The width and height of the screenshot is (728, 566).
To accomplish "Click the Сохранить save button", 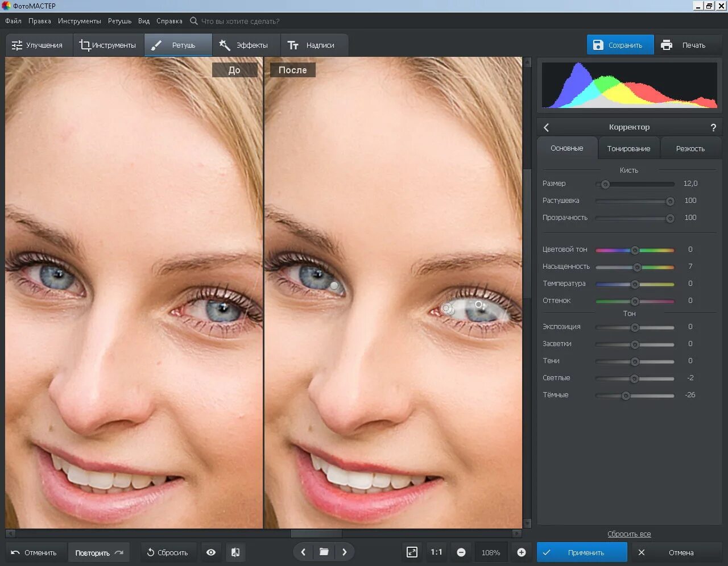I will 620,45.
